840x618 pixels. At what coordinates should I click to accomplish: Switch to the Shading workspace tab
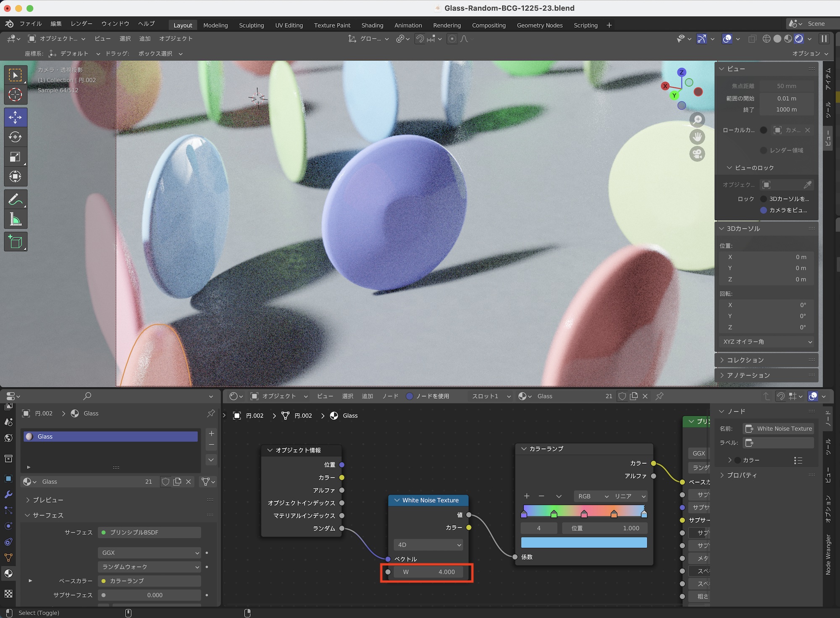(372, 25)
